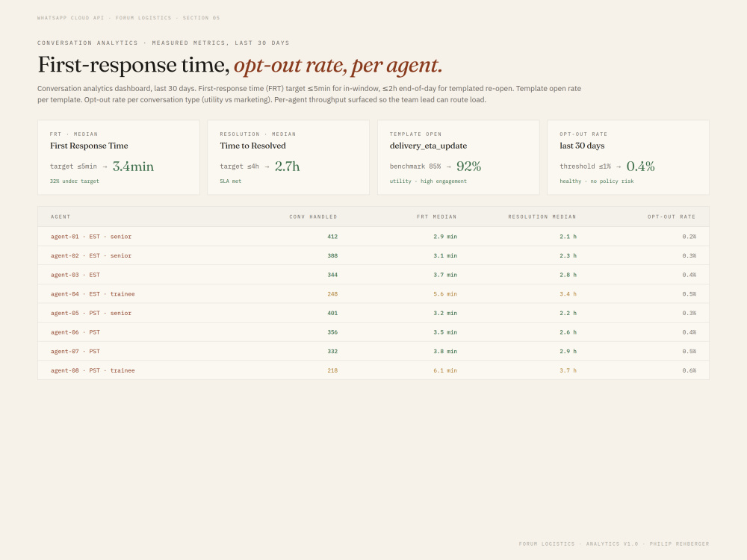Select the agent-03 · EST row label
The height and width of the screenshot is (560, 747).
pos(75,275)
